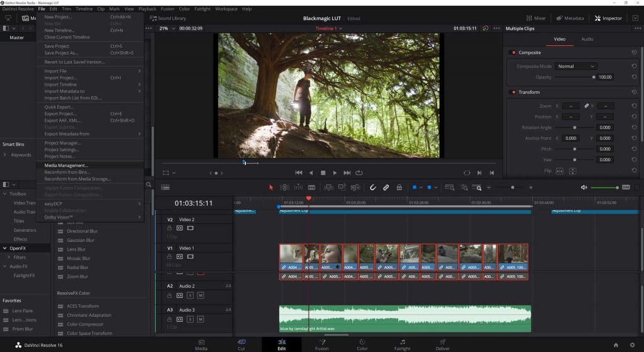The height and width of the screenshot is (352, 644).
Task: Lock the Video 2 track
Action: tap(169, 228)
